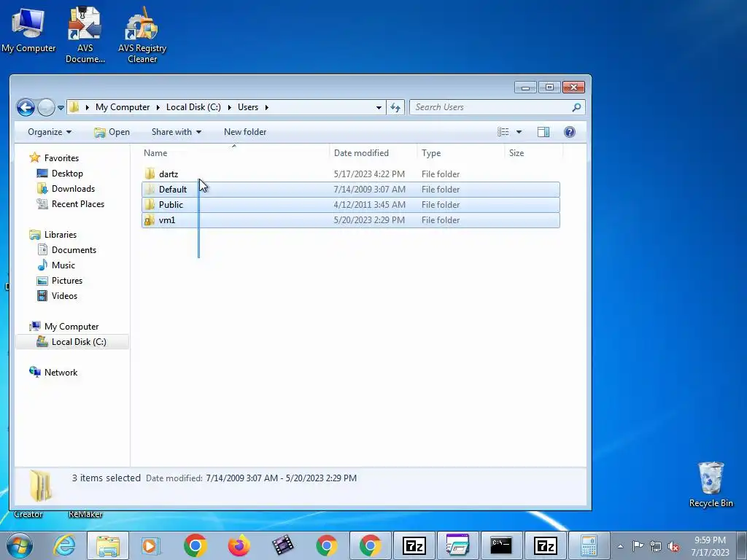Select Local Disk (C:) in the breadcrumb

193,107
